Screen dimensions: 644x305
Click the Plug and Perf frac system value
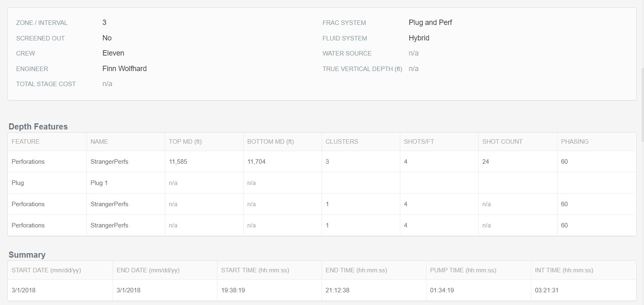[430, 22]
